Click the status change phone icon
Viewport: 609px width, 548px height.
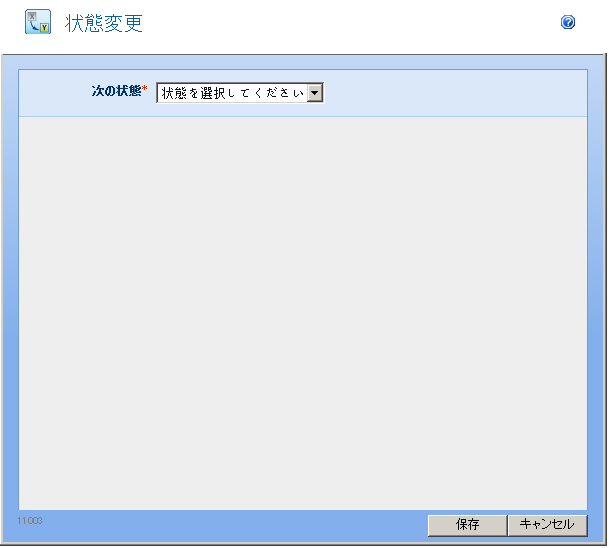point(38,22)
